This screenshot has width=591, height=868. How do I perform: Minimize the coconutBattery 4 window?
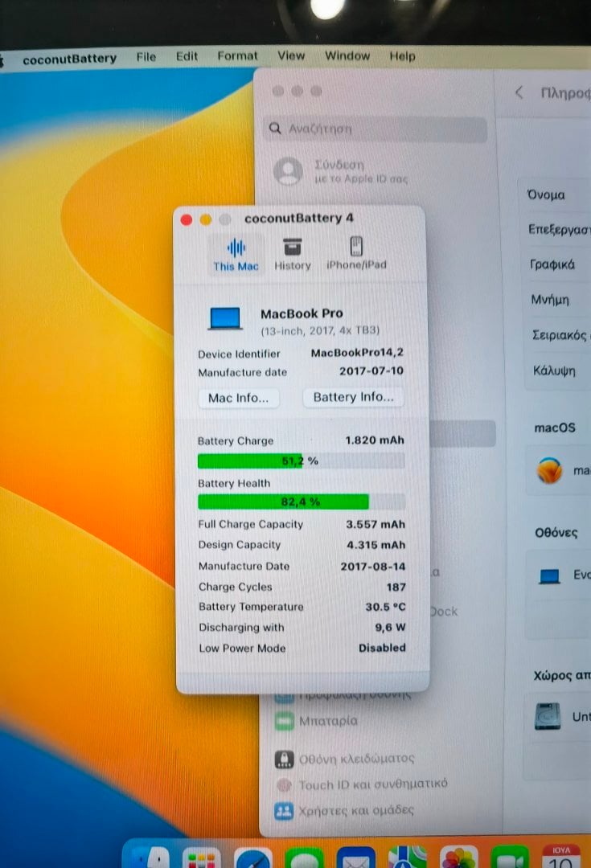click(x=206, y=219)
